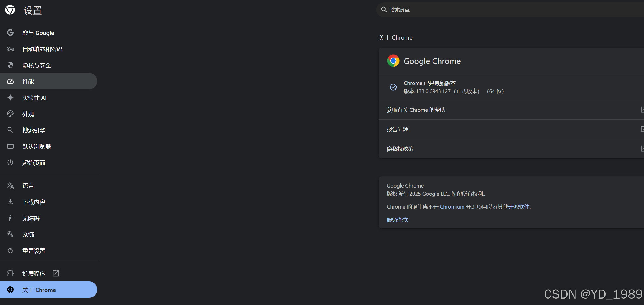Focus the 搜索设置 search field
Viewport: 644px width, 305px height.
pos(510,10)
